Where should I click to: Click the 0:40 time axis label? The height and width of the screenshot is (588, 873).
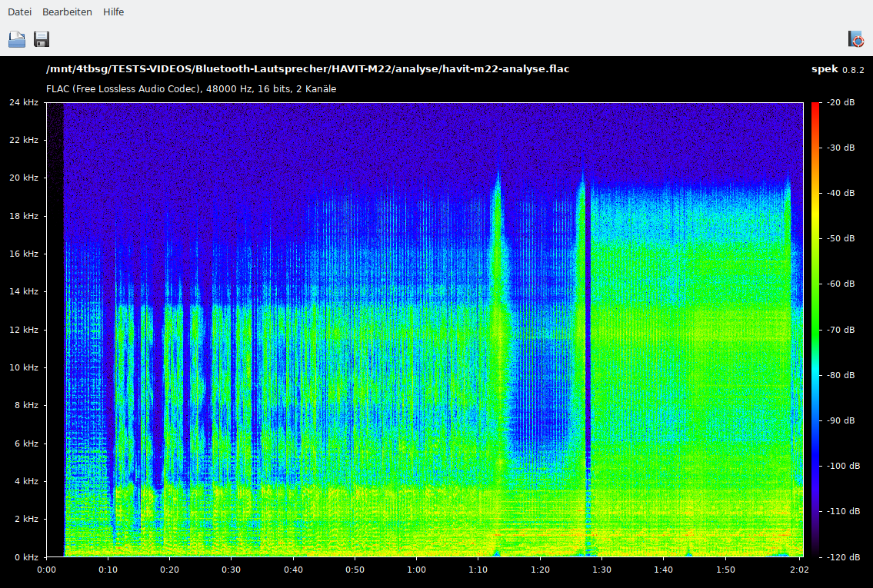(293, 570)
